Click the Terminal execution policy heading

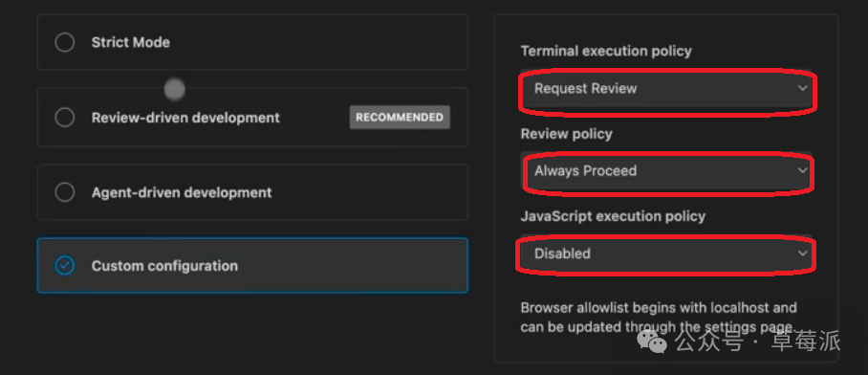point(606,51)
